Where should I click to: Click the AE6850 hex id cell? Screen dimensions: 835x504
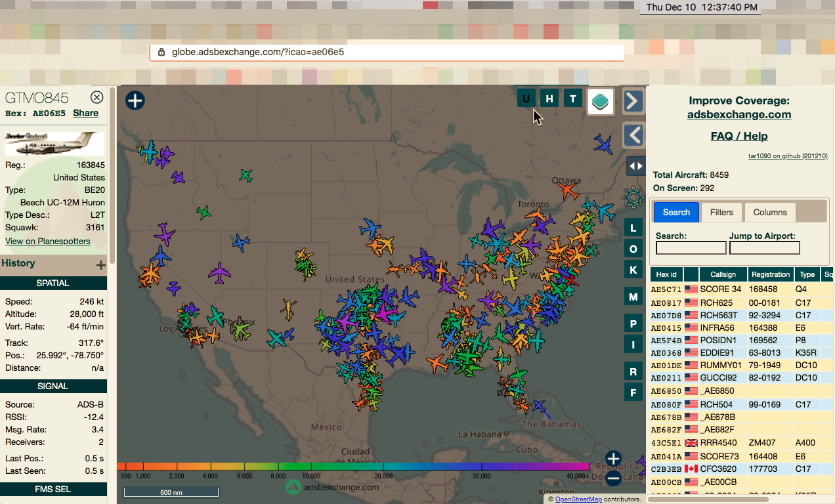(x=665, y=391)
